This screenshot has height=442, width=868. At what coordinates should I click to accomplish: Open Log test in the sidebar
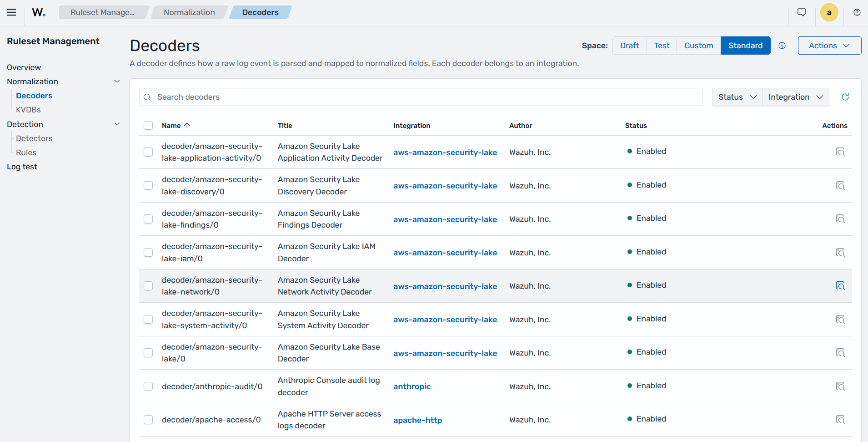[x=22, y=167]
